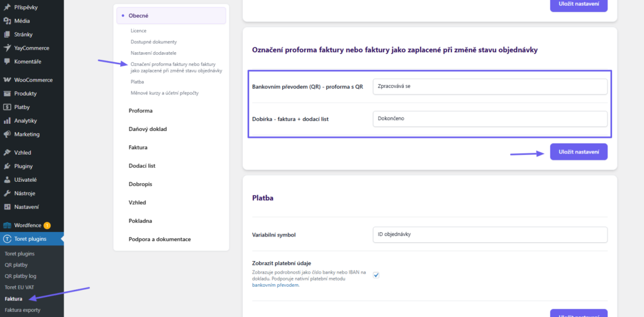This screenshot has width=644, height=317.
Task: Open Podpora a dokumentace section
Action: (160, 239)
